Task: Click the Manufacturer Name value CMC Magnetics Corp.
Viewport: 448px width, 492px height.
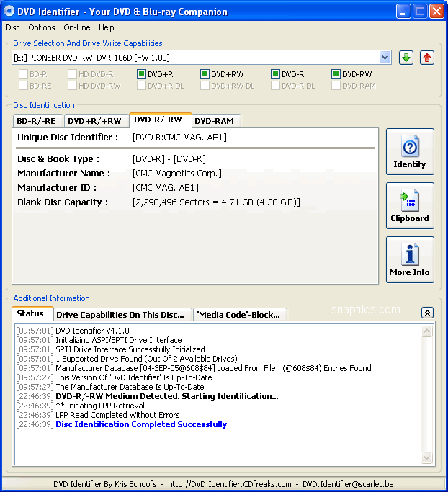Action: point(177,173)
